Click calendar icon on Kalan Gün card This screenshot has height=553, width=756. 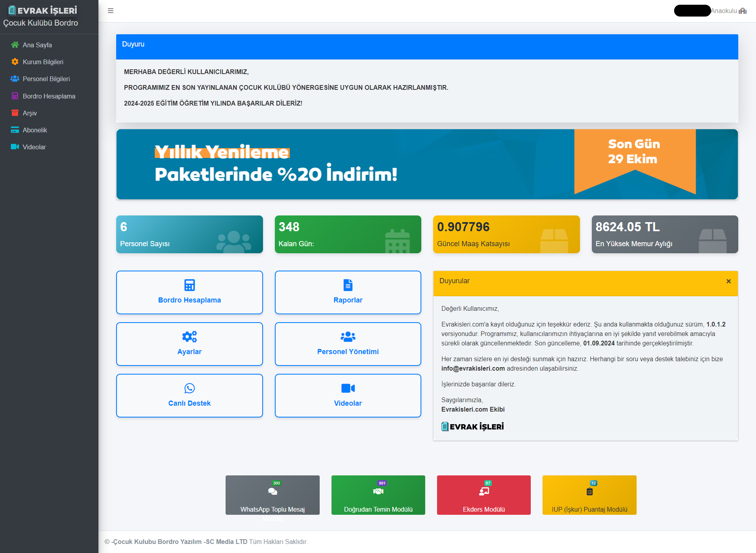[x=397, y=241]
